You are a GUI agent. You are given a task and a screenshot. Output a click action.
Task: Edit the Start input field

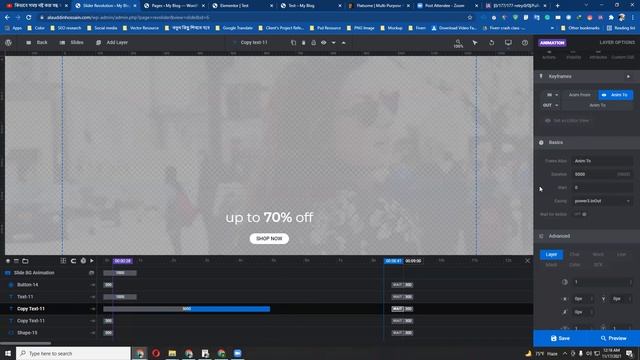coord(602,188)
